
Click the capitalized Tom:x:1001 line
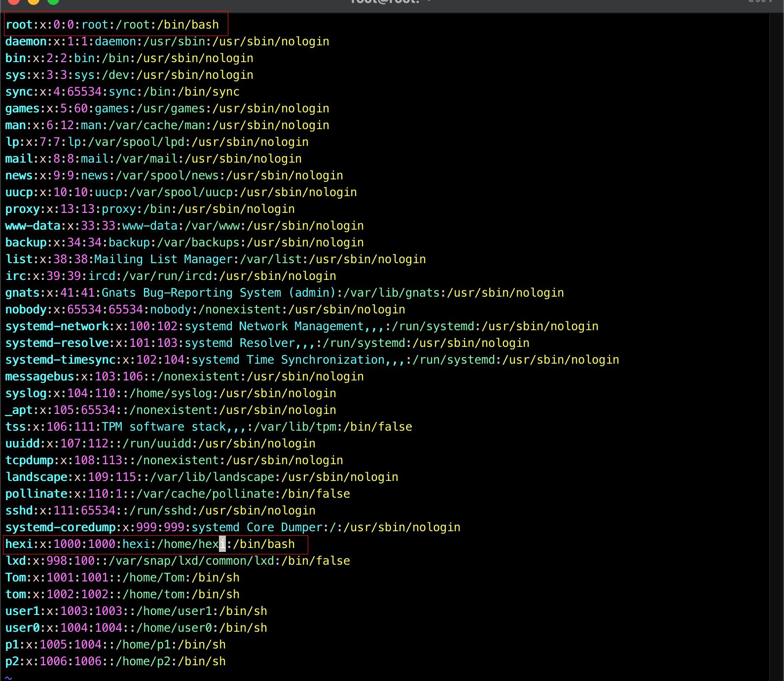[122, 578]
